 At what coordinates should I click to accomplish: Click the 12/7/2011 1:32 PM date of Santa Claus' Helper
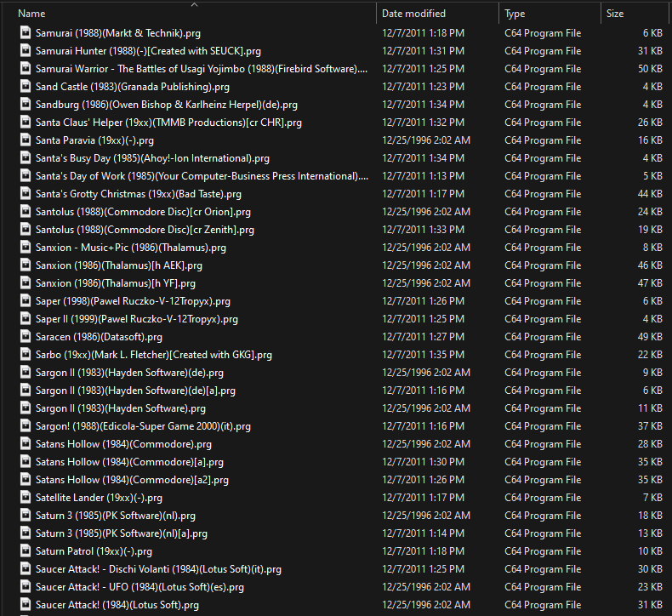click(423, 123)
